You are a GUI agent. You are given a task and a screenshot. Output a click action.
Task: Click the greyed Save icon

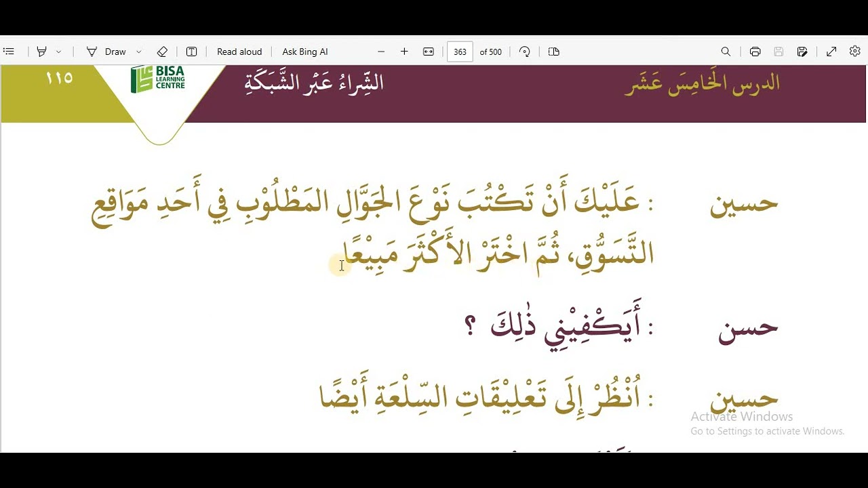(778, 52)
